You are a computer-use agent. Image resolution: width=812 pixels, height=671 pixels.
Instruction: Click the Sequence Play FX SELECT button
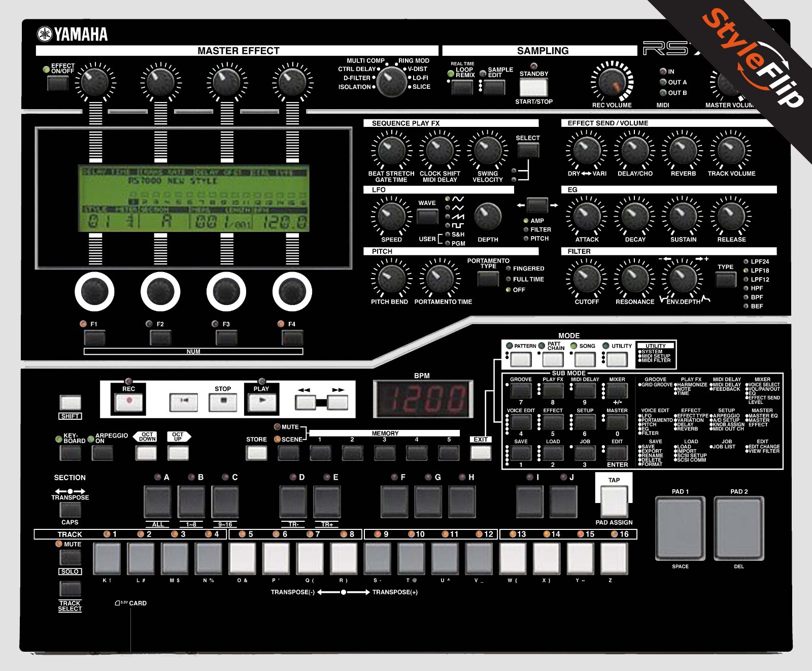pyautogui.click(x=528, y=151)
